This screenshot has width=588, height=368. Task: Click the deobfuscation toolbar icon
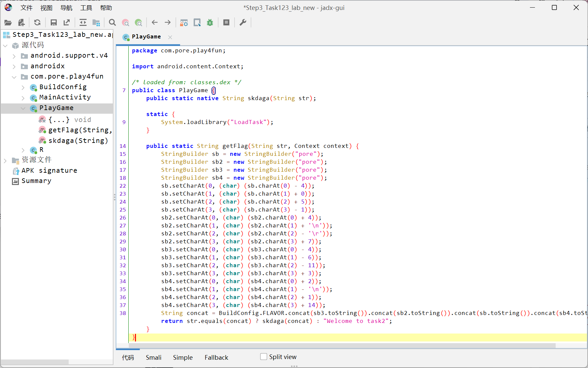[x=184, y=23]
